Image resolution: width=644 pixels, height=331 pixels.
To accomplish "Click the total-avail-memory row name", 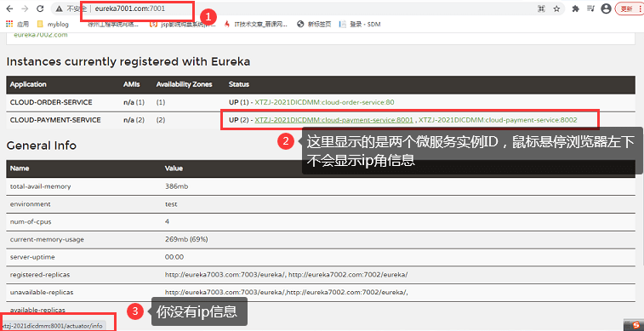I will click(x=40, y=186).
